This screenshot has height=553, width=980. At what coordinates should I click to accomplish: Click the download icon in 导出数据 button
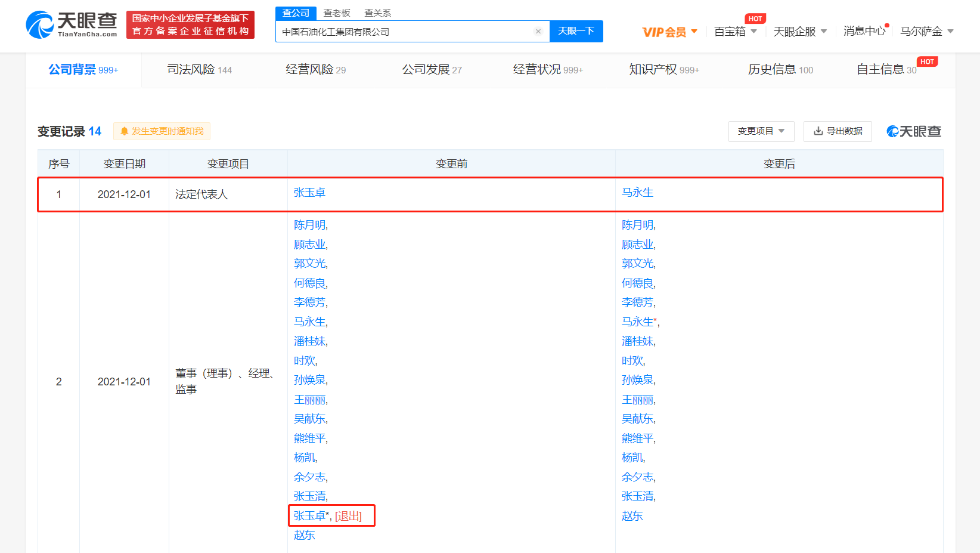click(x=818, y=131)
